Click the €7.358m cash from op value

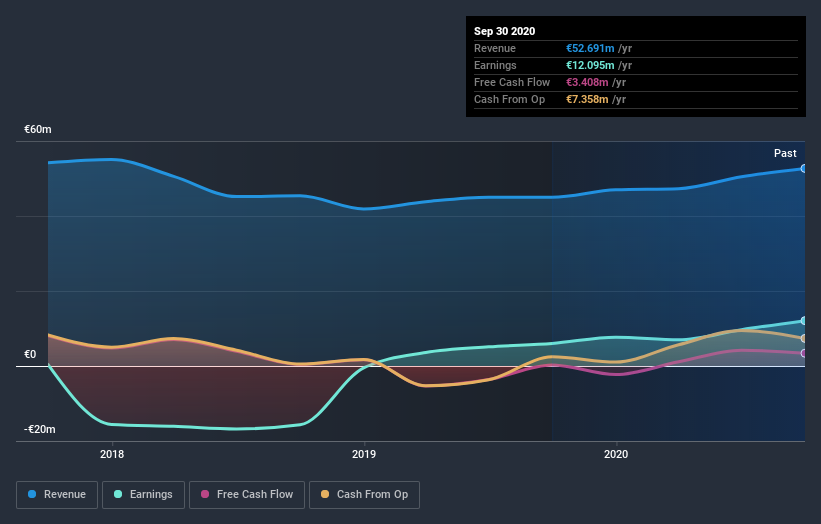click(x=587, y=99)
